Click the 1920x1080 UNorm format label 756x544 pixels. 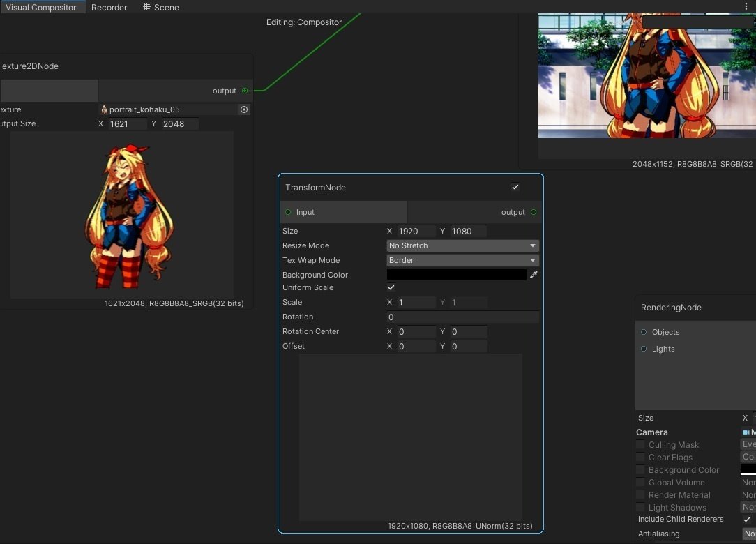(460, 526)
